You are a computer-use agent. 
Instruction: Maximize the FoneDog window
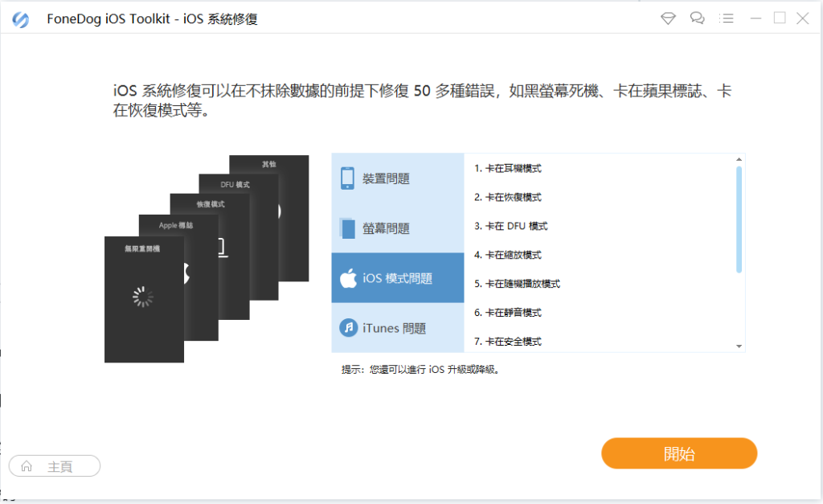pyautogui.click(x=780, y=18)
